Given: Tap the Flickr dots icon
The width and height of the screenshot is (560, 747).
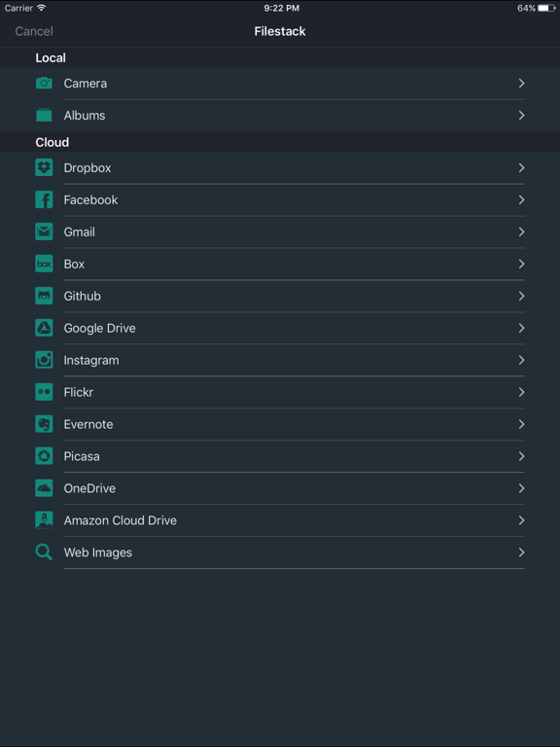Looking at the screenshot, I should coord(44,392).
